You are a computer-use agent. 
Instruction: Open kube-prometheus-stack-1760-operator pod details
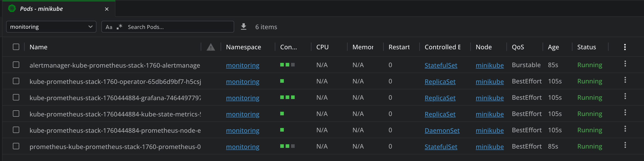tap(115, 81)
